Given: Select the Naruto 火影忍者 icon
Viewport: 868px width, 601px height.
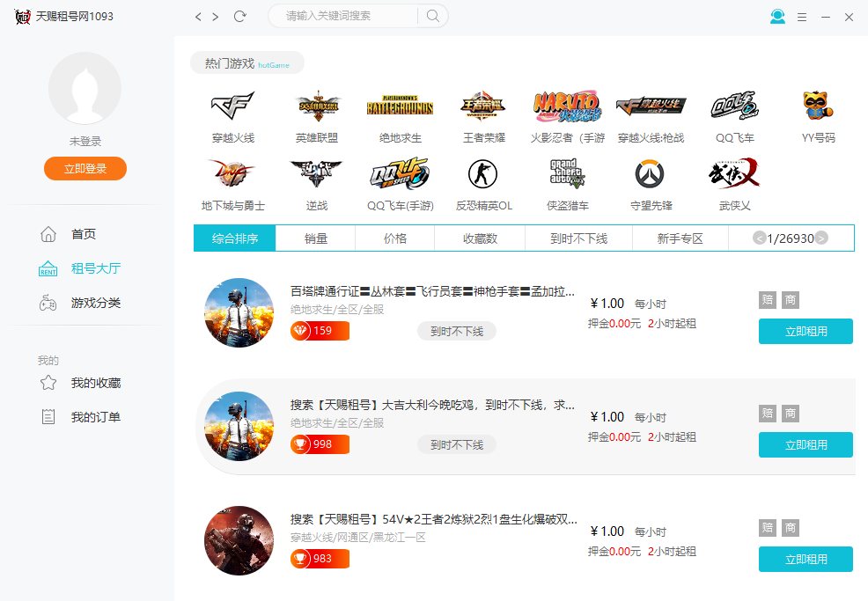Looking at the screenshot, I should (568, 106).
